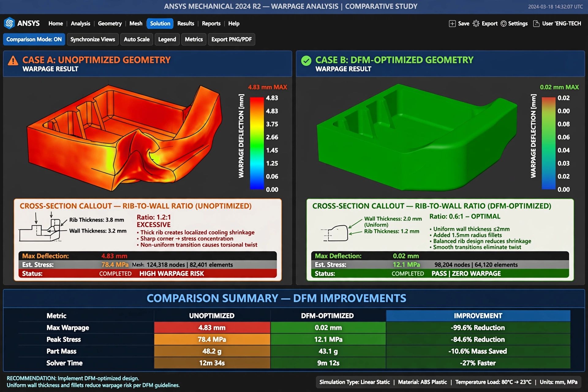Open the Help menu
Viewport: 588px width, 392px height.
pos(234,24)
